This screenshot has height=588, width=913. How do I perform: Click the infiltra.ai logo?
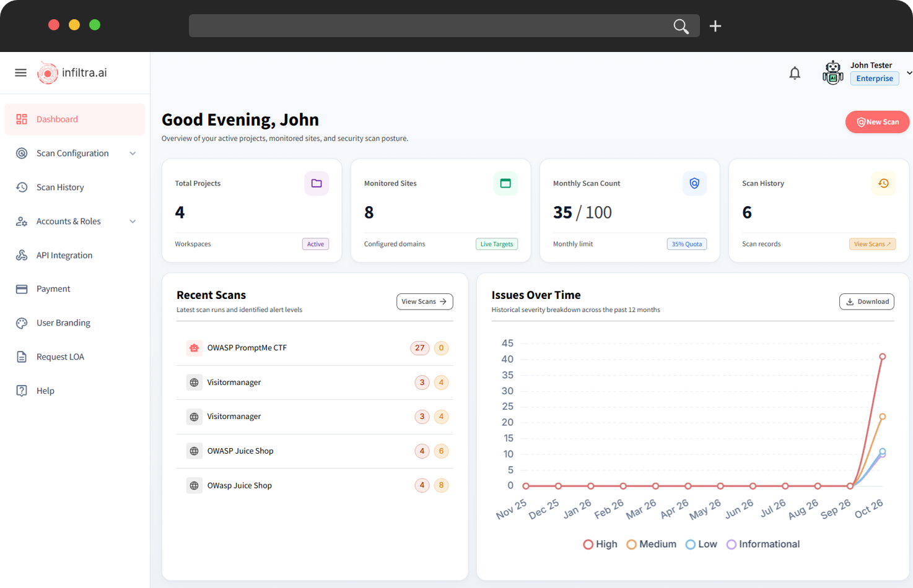click(72, 73)
